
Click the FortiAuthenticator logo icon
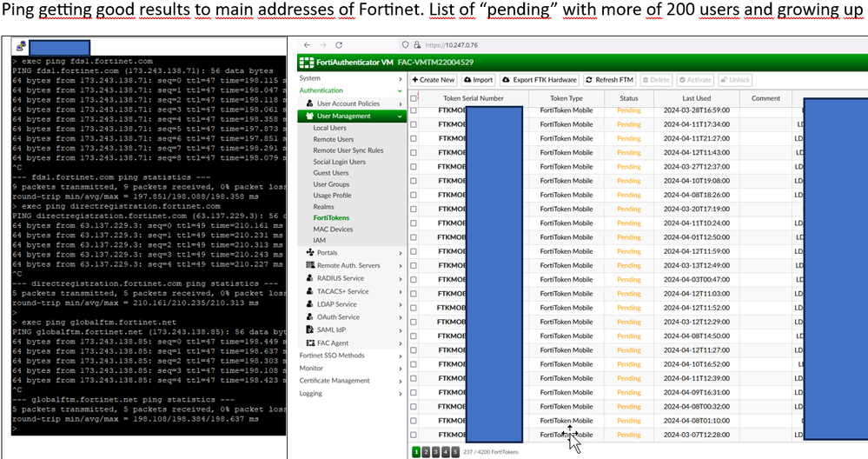point(306,62)
